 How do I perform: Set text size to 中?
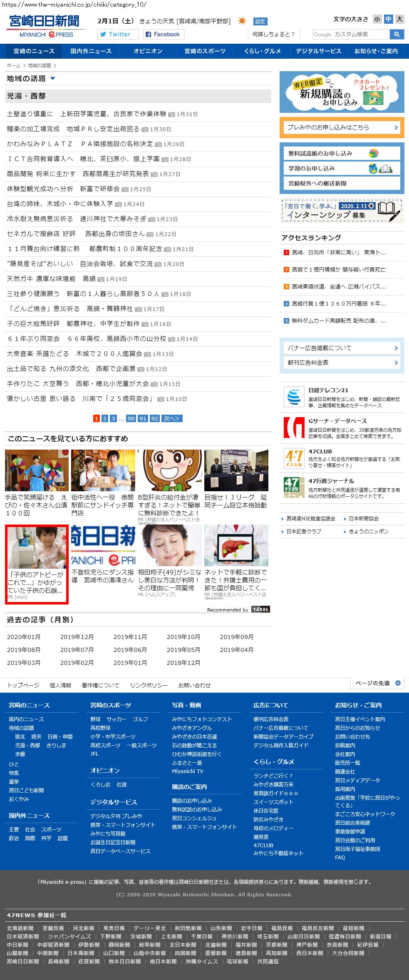pyautogui.click(x=388, y=19)
